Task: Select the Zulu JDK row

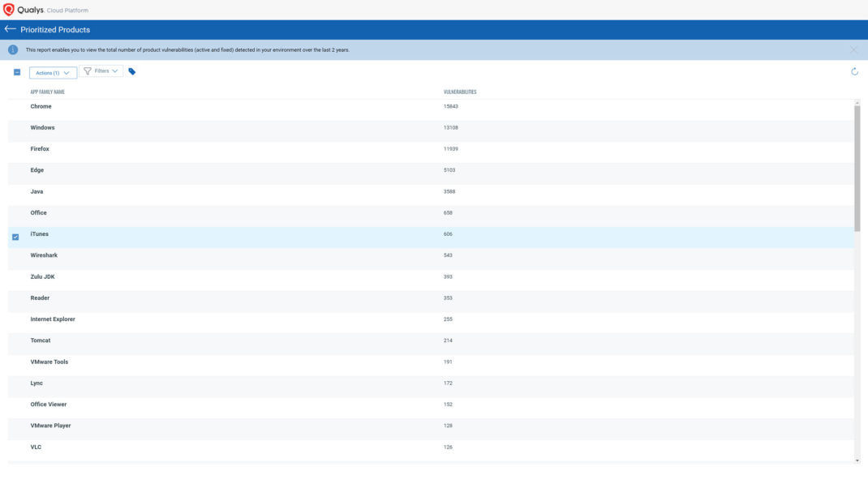Action: (x=431, y=280)
